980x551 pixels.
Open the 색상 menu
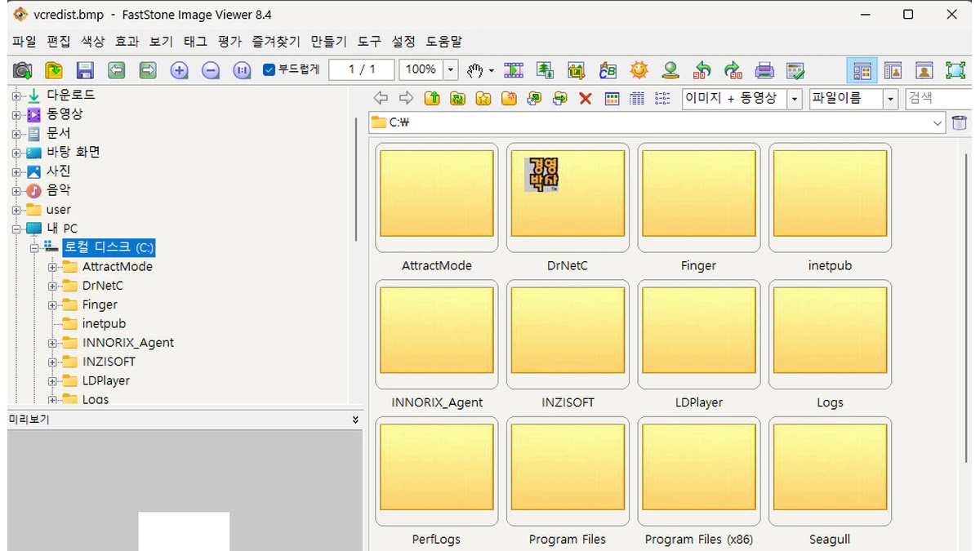tap(92, 42)
